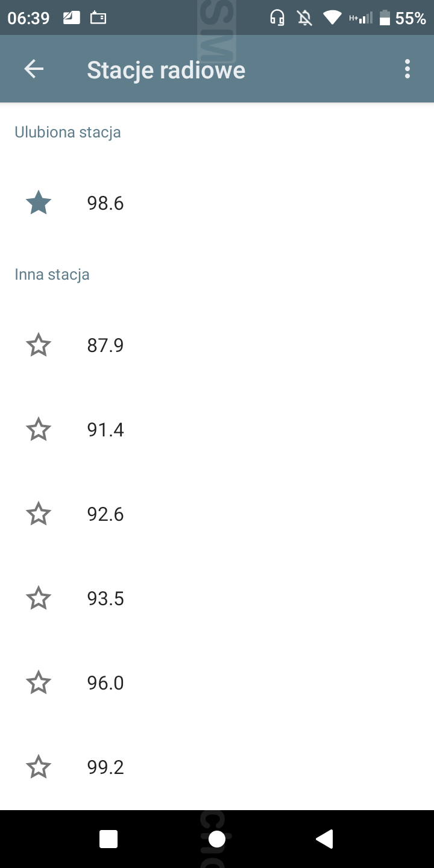Select the 87.9 radio station
Screen dimensions: 434x868
click(105, 345)
